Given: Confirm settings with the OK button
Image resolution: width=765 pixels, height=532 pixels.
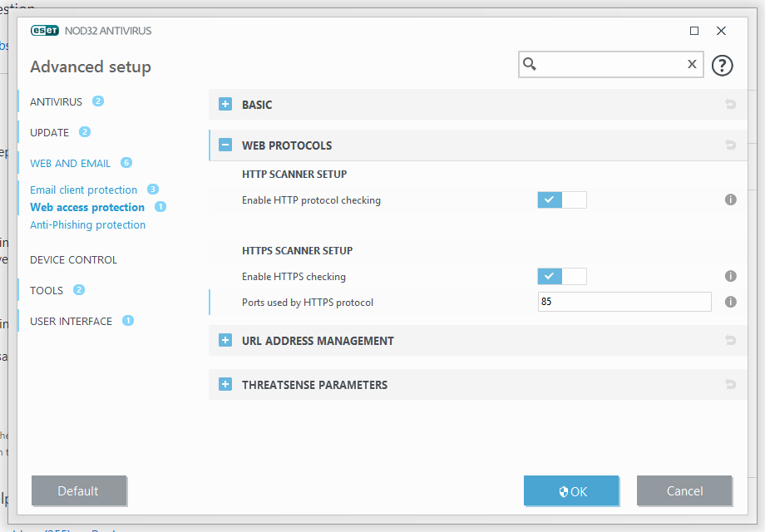Looking at the screenshot, I should coord(571,490).
